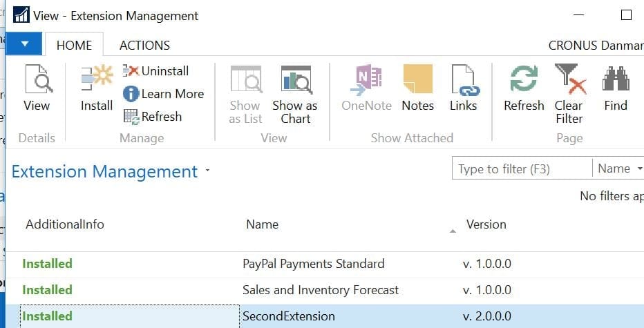Switch to the HOME ribbon tab
644x328 pixels.
point(75,45)
